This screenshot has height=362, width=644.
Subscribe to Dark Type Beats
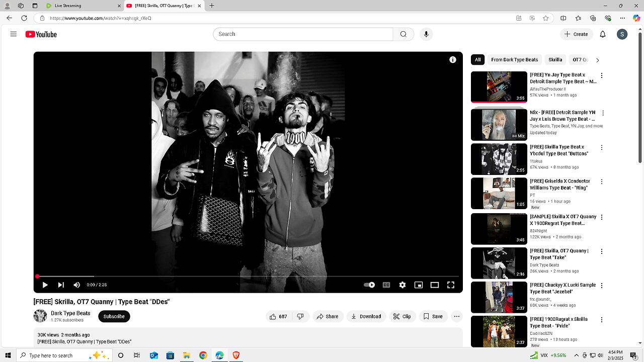[x=114, y=317]
